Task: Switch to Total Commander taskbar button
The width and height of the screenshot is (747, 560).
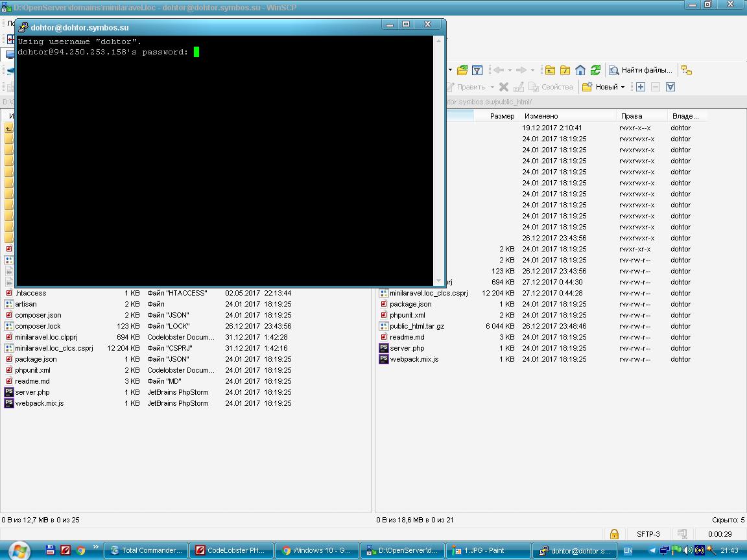Action: click(147, 550)
